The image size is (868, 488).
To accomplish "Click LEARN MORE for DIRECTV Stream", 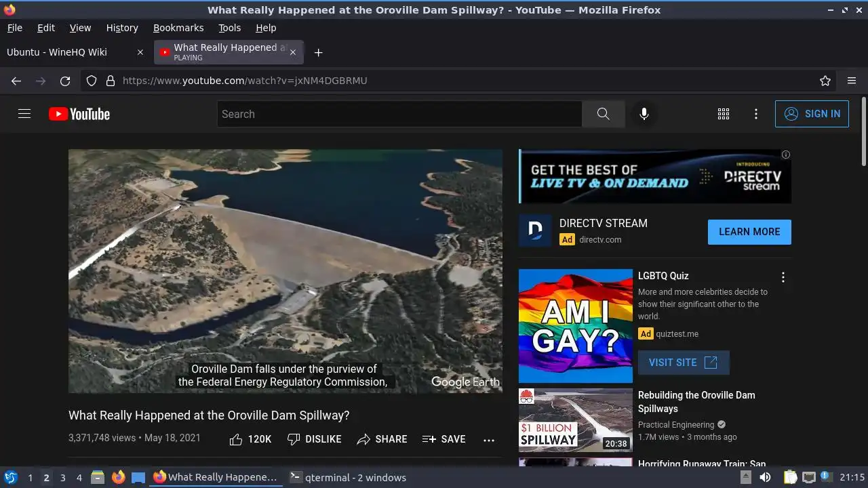I will coord(749,232).
